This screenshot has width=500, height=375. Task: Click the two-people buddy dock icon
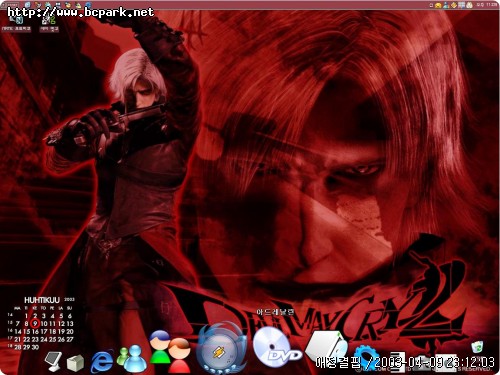coord(170,352)
